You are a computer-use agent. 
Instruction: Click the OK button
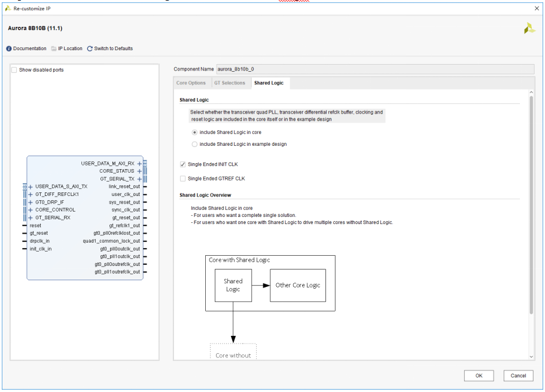click(x=479, y=376)
